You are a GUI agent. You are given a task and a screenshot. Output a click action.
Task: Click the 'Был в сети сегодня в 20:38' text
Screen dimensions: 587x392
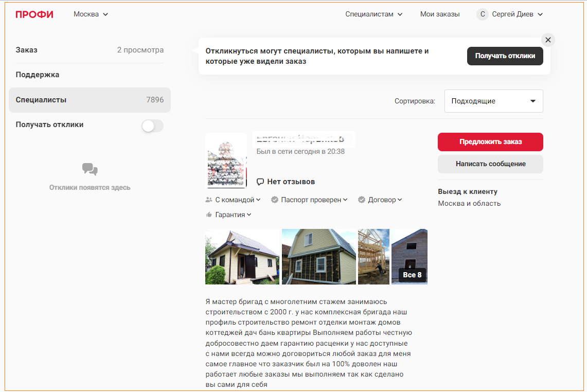[x=300, y=152]
